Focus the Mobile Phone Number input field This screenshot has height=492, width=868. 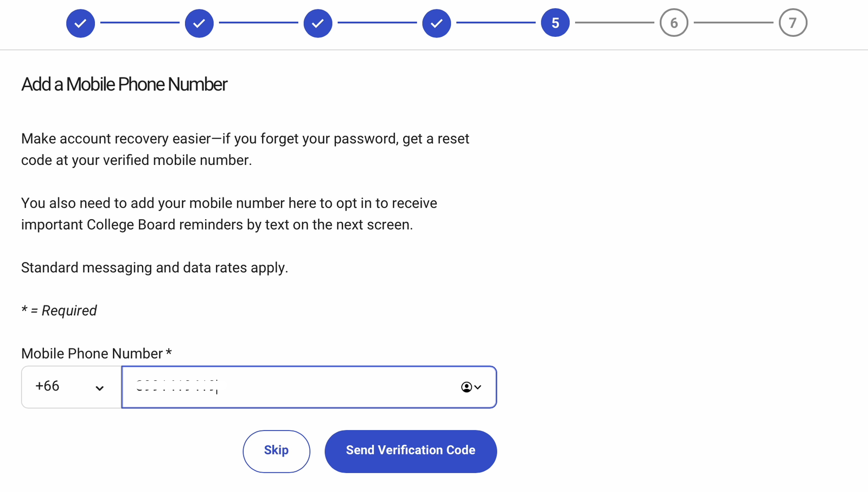[293, 387]
